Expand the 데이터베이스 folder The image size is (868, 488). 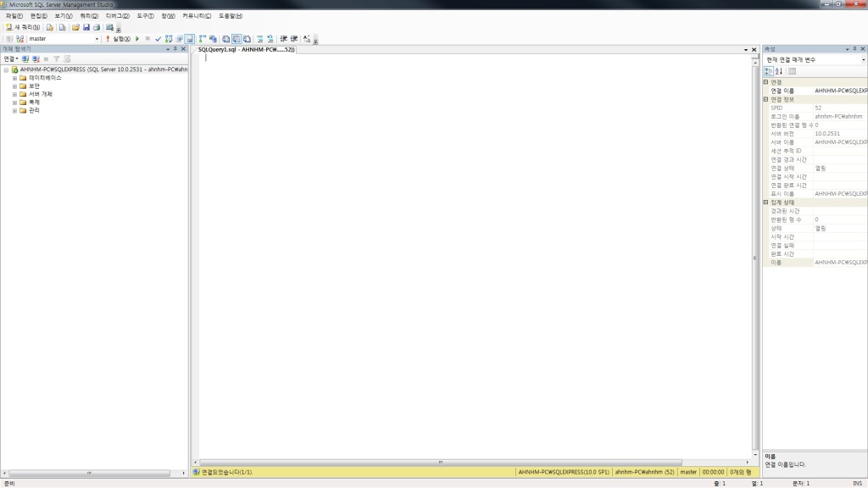(14, 78)
